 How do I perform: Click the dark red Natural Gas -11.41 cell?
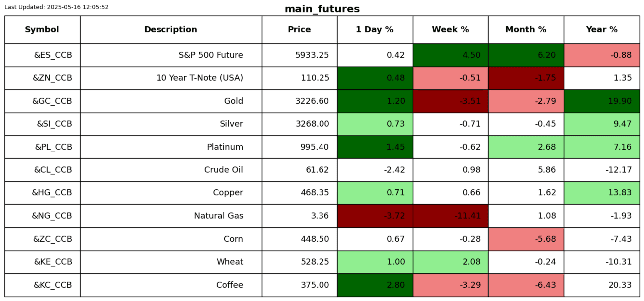tap(450, 216)
